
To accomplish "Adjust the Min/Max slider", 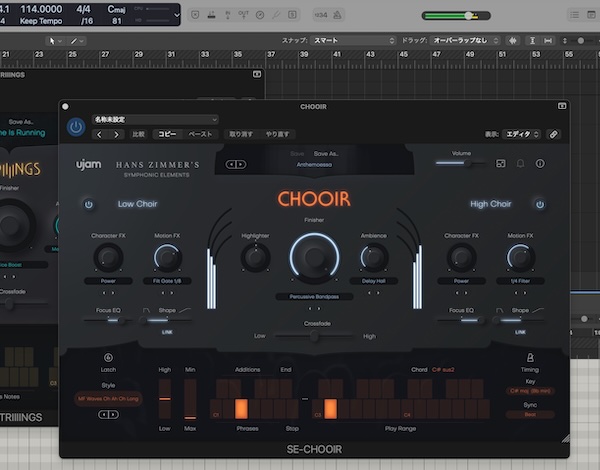I will 190,399.
